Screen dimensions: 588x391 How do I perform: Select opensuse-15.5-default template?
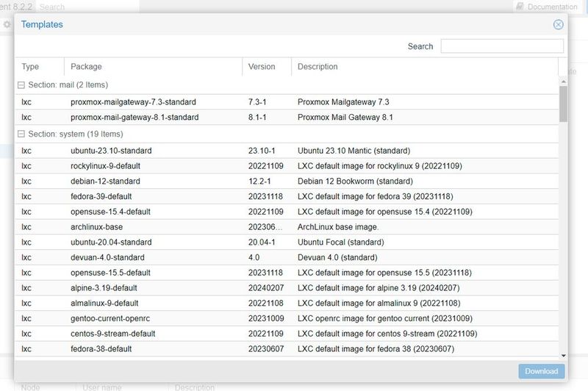pos(287,273)
